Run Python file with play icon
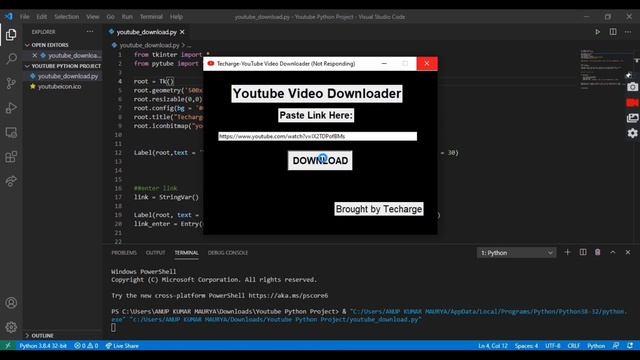640x360 pixels. [597, 32]
